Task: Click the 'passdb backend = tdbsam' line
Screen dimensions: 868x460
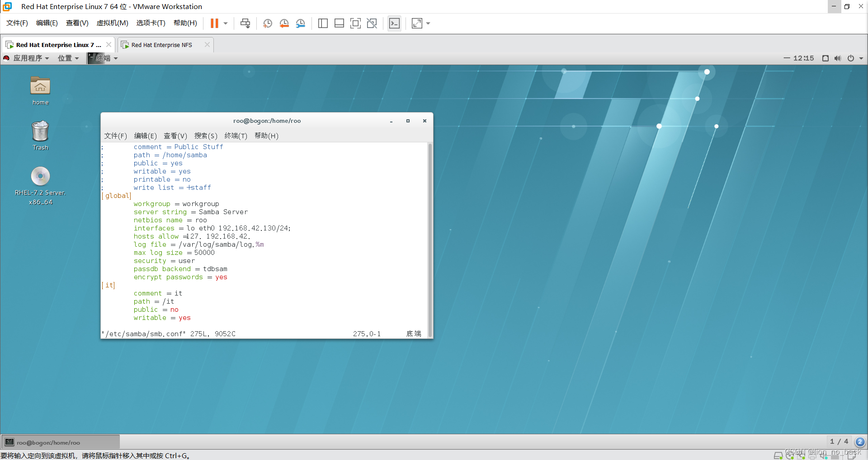Action: point(180,269)
